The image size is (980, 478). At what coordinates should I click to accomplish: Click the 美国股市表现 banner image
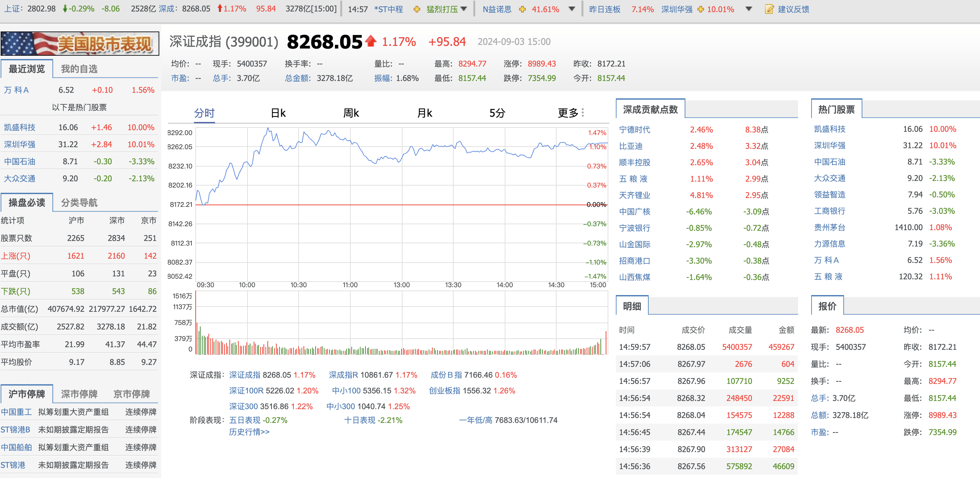(x=80, y=43)
